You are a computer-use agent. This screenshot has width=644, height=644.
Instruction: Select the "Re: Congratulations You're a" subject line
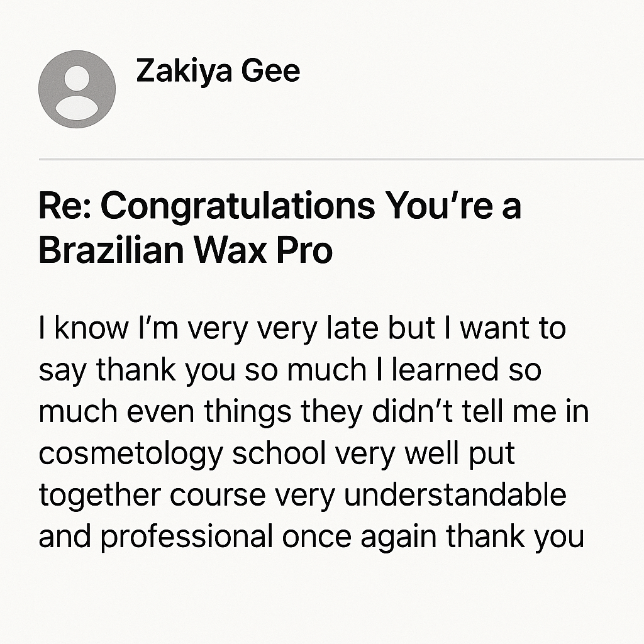coord(280,206)
